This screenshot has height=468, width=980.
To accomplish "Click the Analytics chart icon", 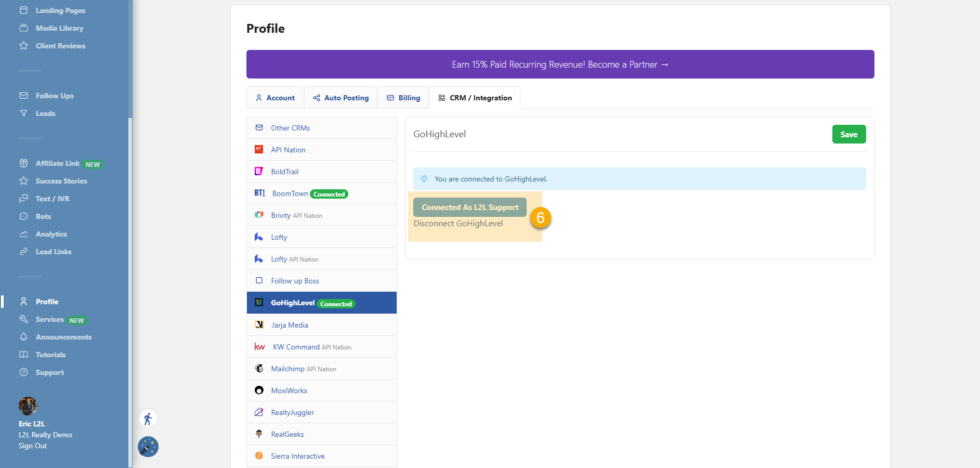I will [23, 234].
